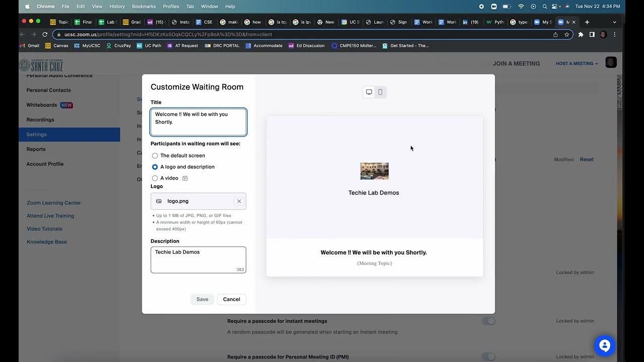This screenshot has height=362, width=644.
Task: Open the chat assistant bubble
Action: click(x=605, y=345)
